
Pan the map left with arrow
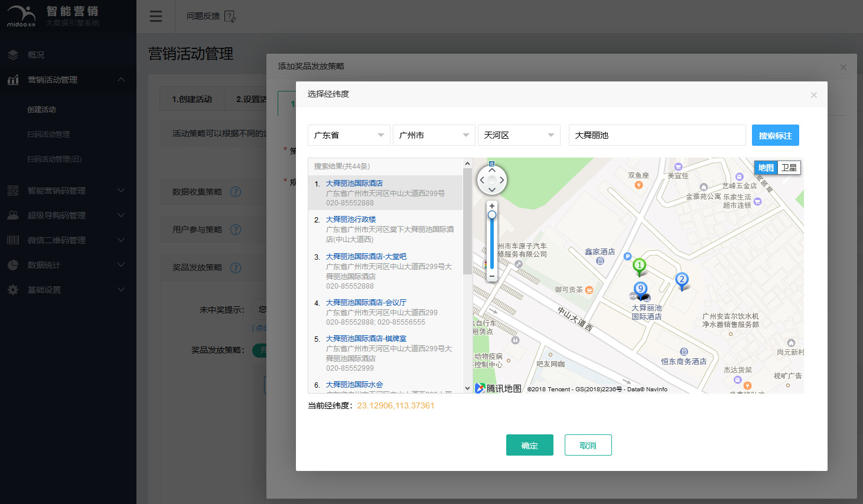482,180
